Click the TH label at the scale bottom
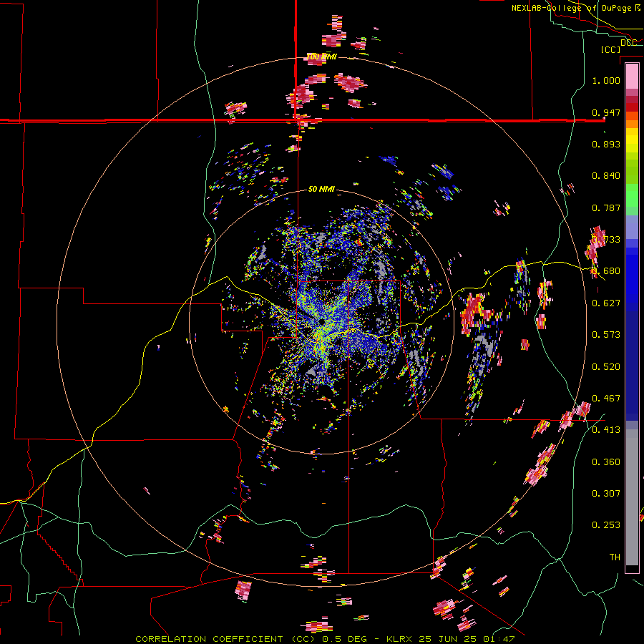 pos(615,557)
